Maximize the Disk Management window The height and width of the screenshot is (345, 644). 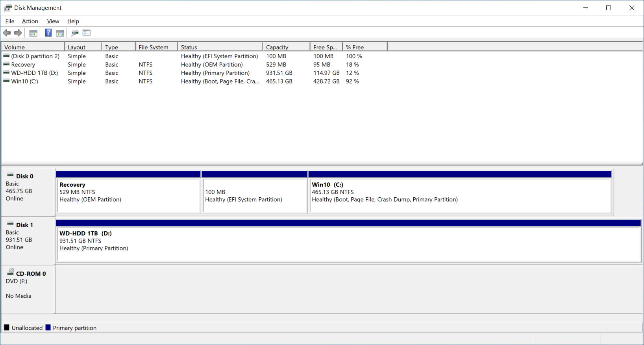pyautogui.click(x=609, y=8)
